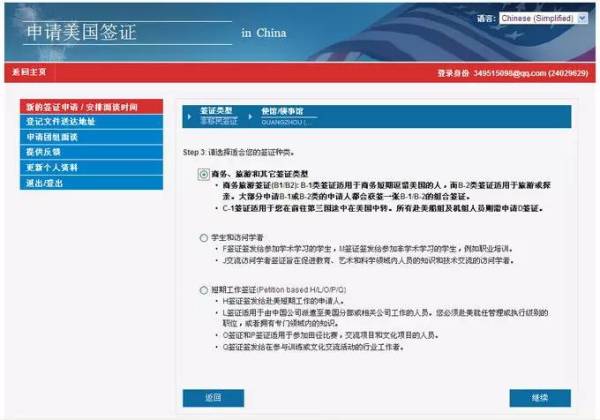Click the "in China" header text
The width and height of the screenshot is (600, 420).
[264, 33]
